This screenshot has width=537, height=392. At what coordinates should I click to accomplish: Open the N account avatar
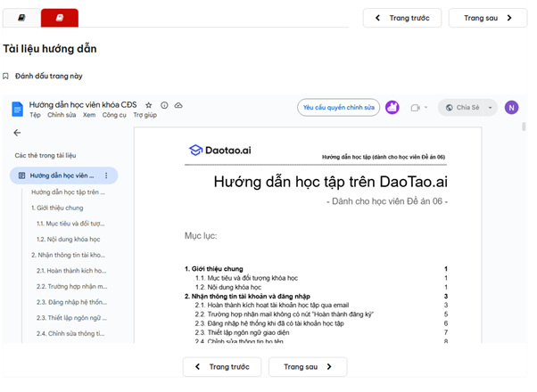(x=511, y=108)
